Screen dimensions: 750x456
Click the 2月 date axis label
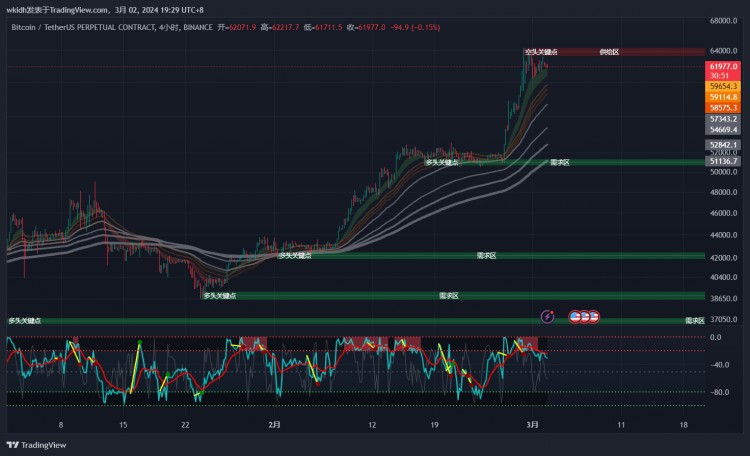point(275,425)
